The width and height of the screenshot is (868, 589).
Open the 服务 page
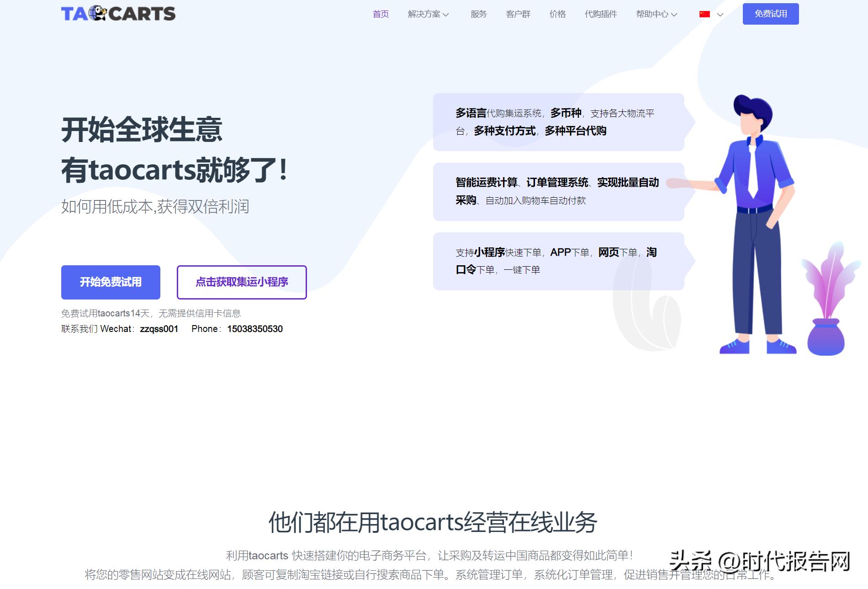(478, 14)
